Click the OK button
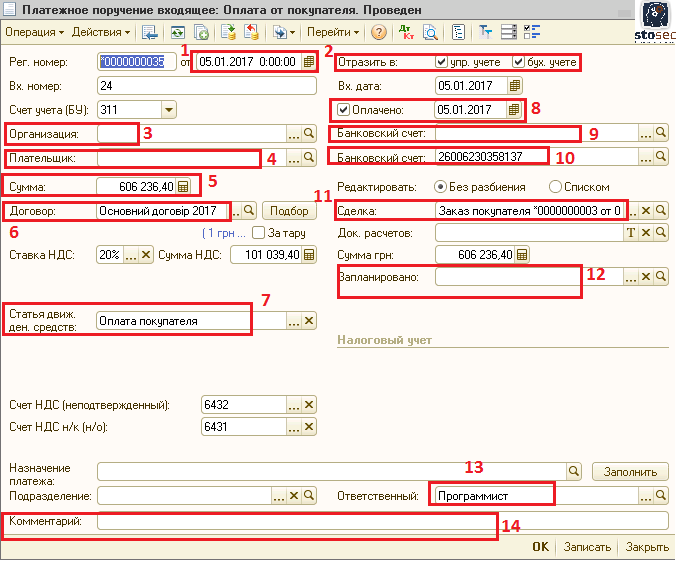This screenshot has width=679, height=561. click(540, 547)
